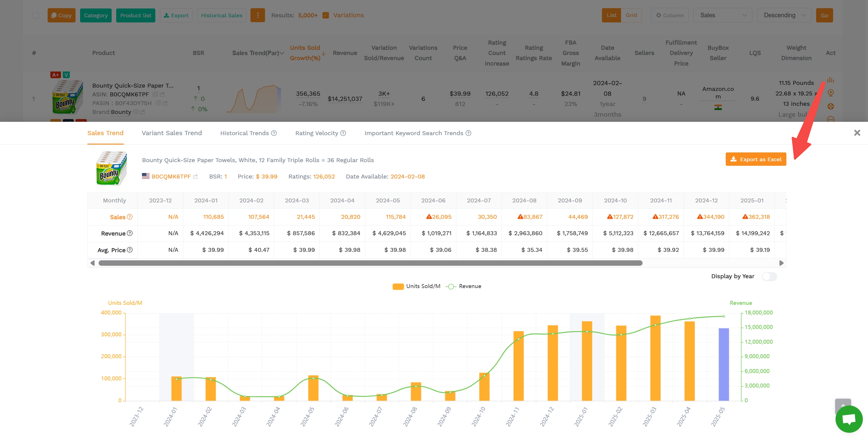868x437 pixels.
Task: Uncheck the Variations checkbox
Action: pyautogui.click(x=326, y=15)
